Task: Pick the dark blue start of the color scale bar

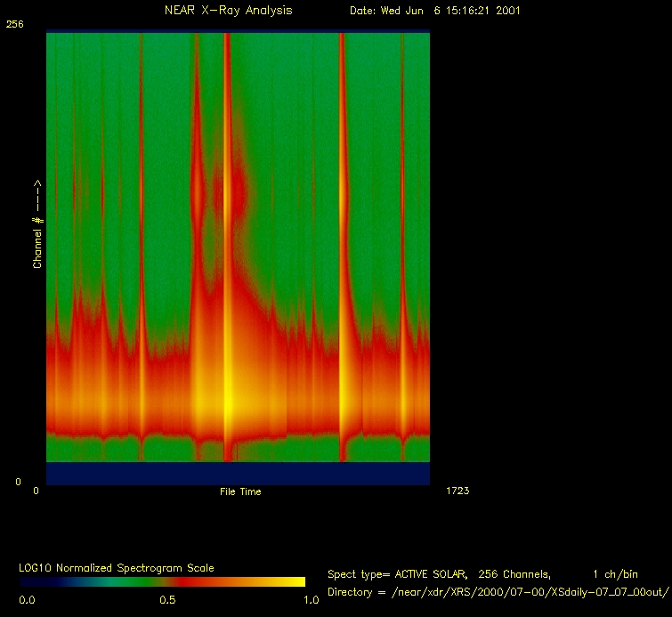Action: (31, 581)
